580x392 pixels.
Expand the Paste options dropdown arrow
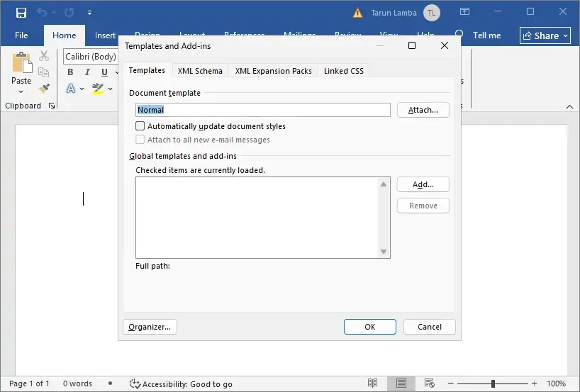point(21,91)
